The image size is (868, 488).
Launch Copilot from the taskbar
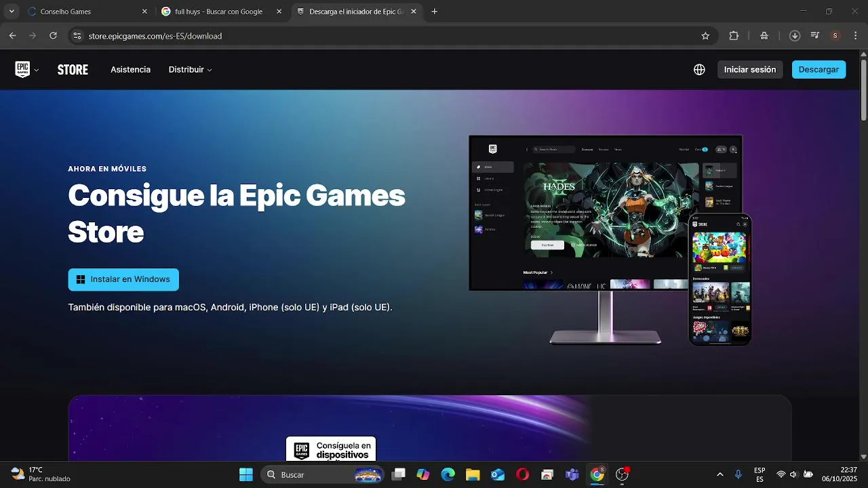click(x=423, y=474)
